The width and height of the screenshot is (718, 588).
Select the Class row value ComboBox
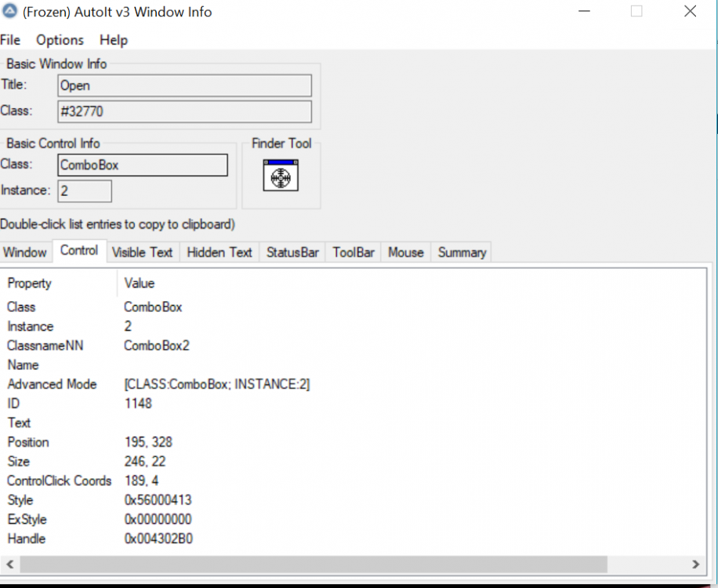coord(153,307)
